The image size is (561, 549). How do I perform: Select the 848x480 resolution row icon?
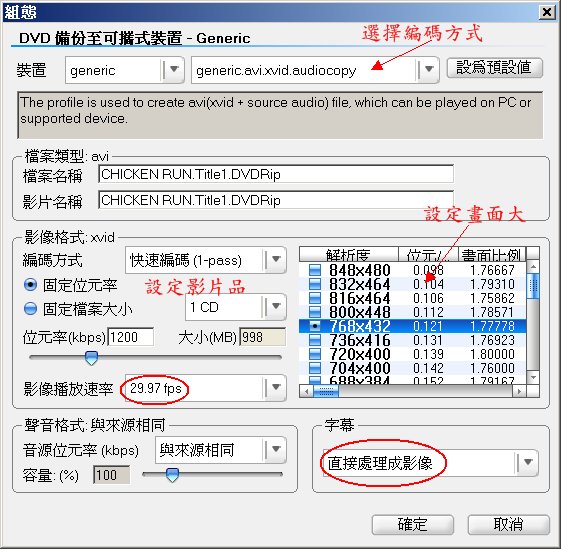tap(315, 270)
